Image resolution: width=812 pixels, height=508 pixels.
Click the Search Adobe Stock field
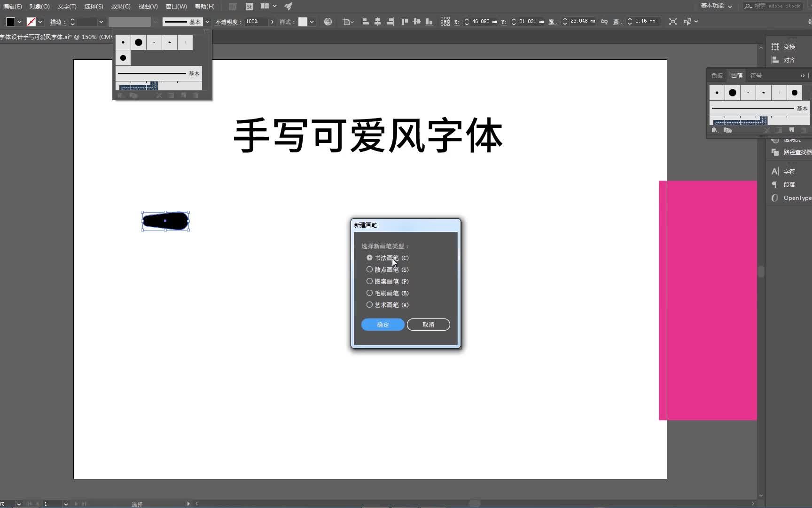773,6
